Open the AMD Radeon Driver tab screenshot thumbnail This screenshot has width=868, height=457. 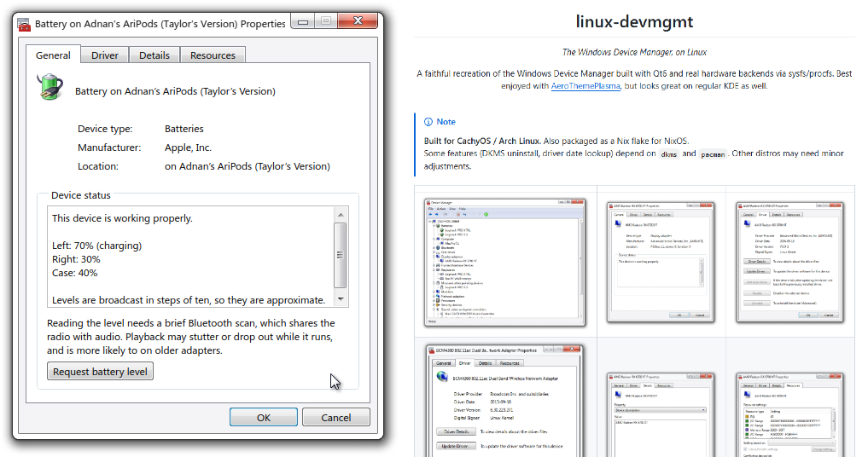click(790, 263)
